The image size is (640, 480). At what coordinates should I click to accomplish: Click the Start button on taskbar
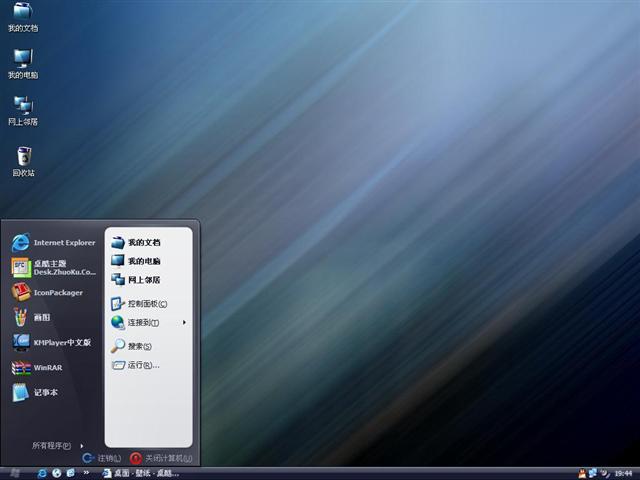click(15, 473)
